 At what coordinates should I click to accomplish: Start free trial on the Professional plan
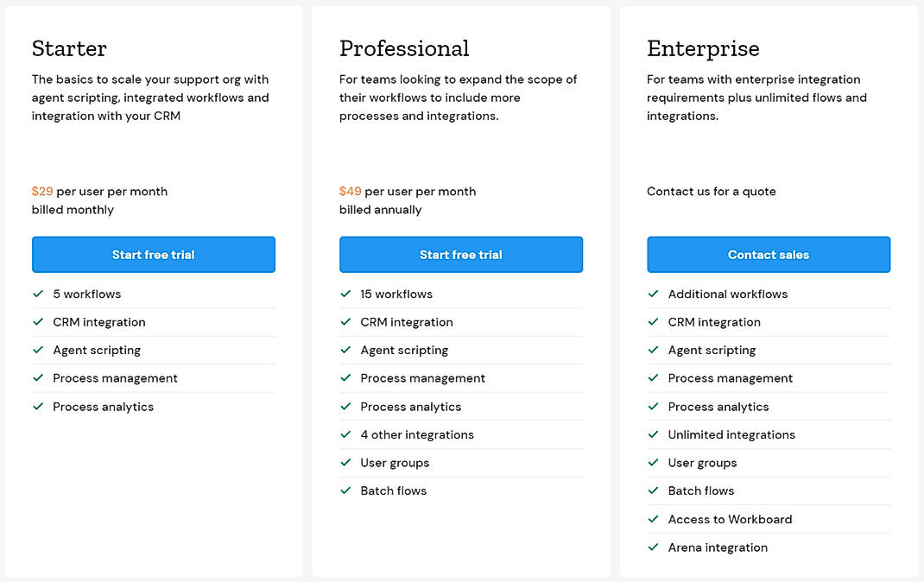[461, 254]
